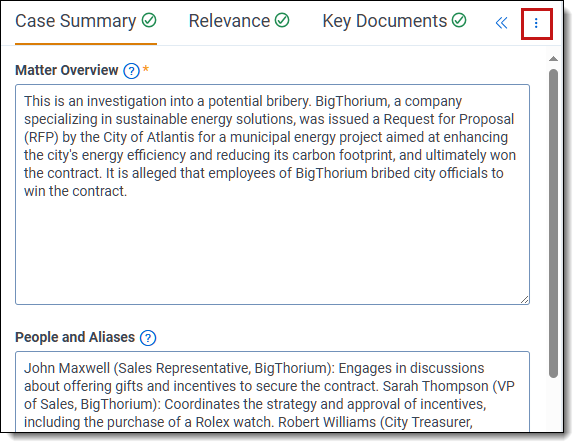Click the People and Aliases field label
576x445 pixels.
[75, 337]
